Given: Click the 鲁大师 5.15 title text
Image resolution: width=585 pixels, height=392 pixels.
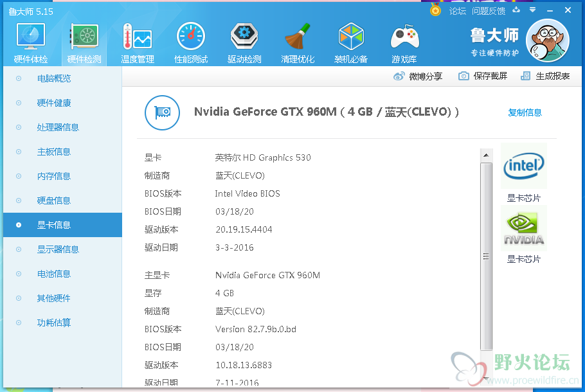Looking at the screenshot, I should 31,12.
